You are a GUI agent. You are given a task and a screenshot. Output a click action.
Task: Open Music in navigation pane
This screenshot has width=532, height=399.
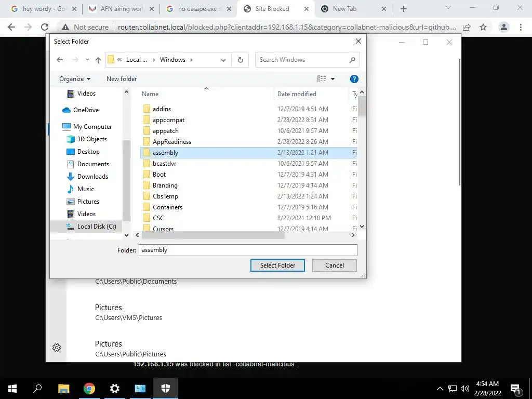(80, 189)
